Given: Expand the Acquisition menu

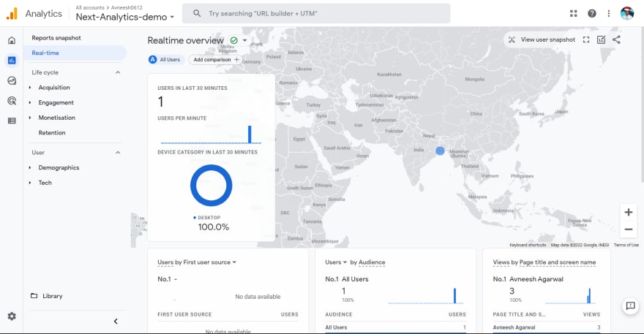Looking at the screenshot, I should (x=54, y=88).
